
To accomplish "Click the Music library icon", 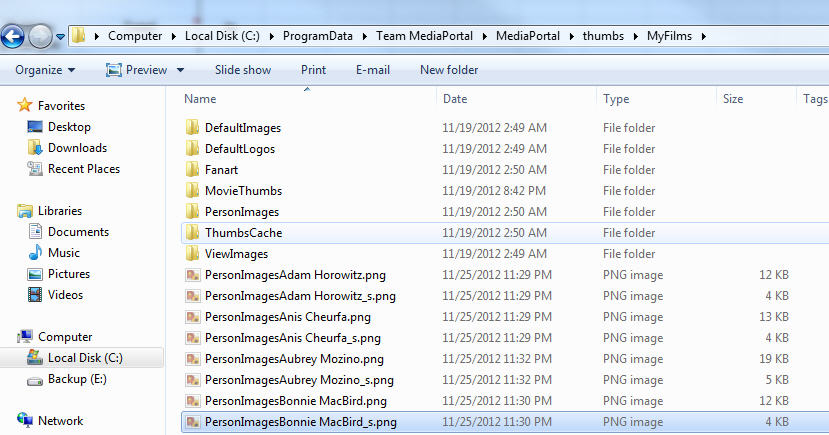I will [x=35, y=253].
